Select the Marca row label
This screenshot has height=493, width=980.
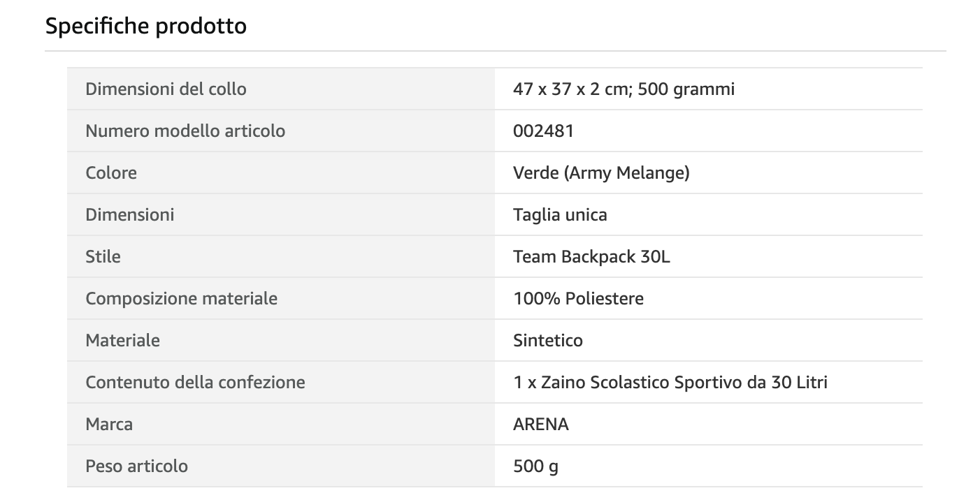pos(109,424)
